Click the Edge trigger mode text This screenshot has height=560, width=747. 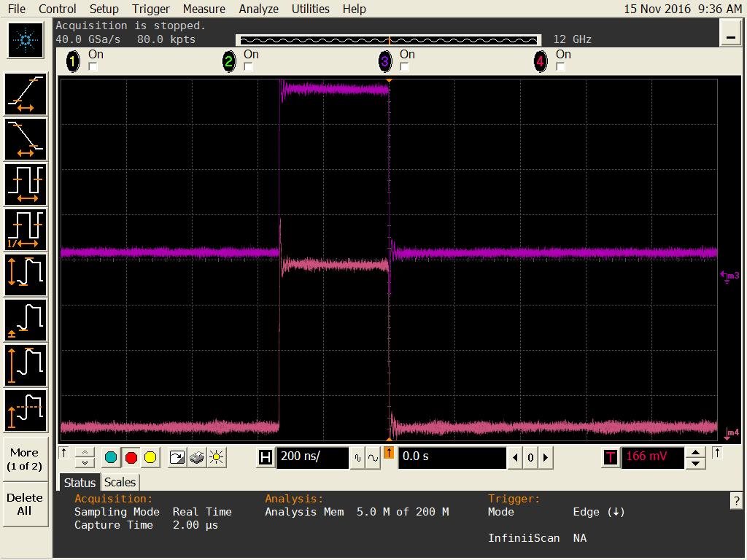coord(599,512)
